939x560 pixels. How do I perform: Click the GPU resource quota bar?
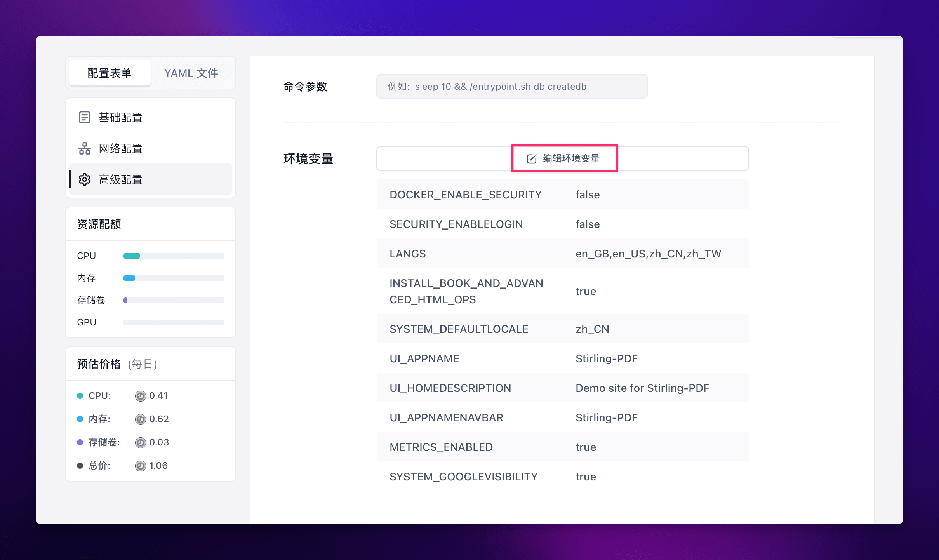point(174,322)
